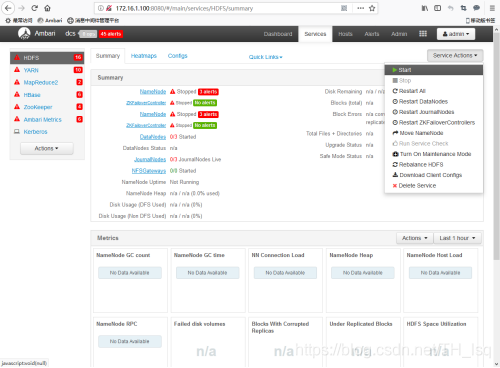Open the Service Actions dropdown
The image size is (500, 368).
pyautogui.click(x=455, y=55)
